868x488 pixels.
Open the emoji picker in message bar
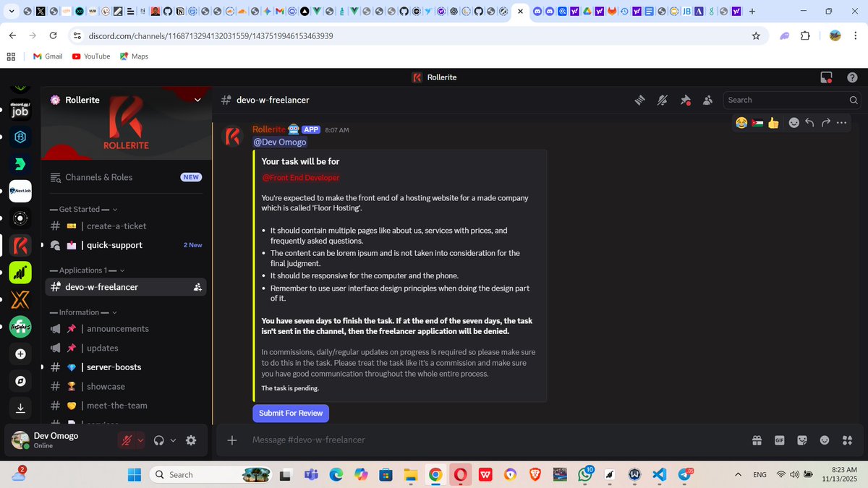[x=825, y=440]
